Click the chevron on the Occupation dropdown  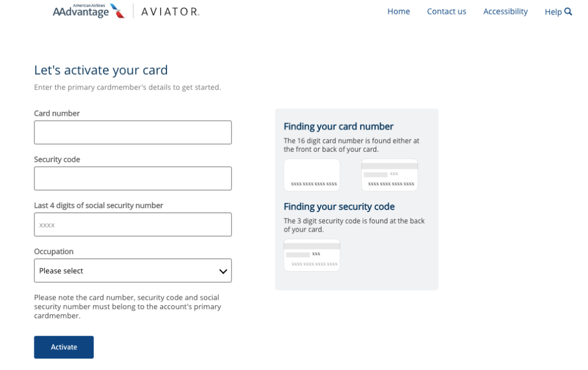(223, 270)
